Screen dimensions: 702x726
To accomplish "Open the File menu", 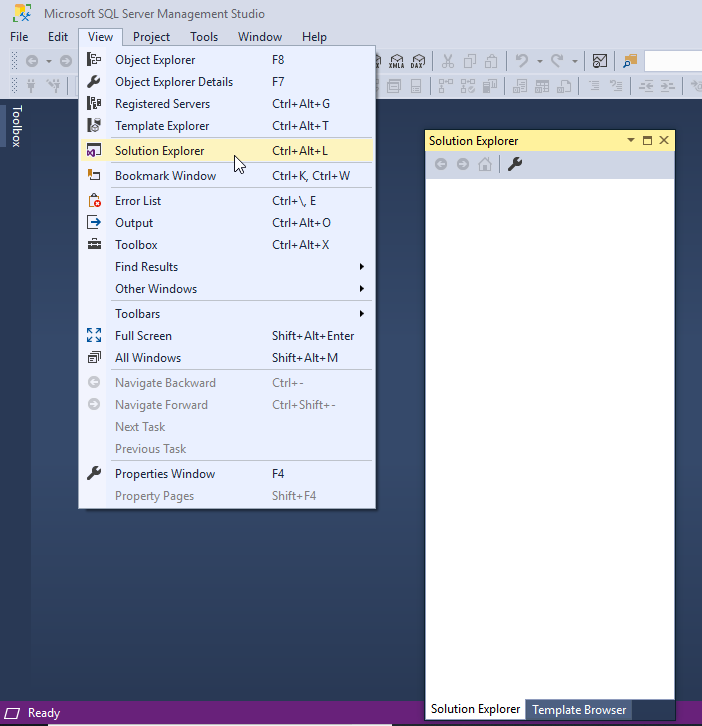I will [x=19, y=37].
